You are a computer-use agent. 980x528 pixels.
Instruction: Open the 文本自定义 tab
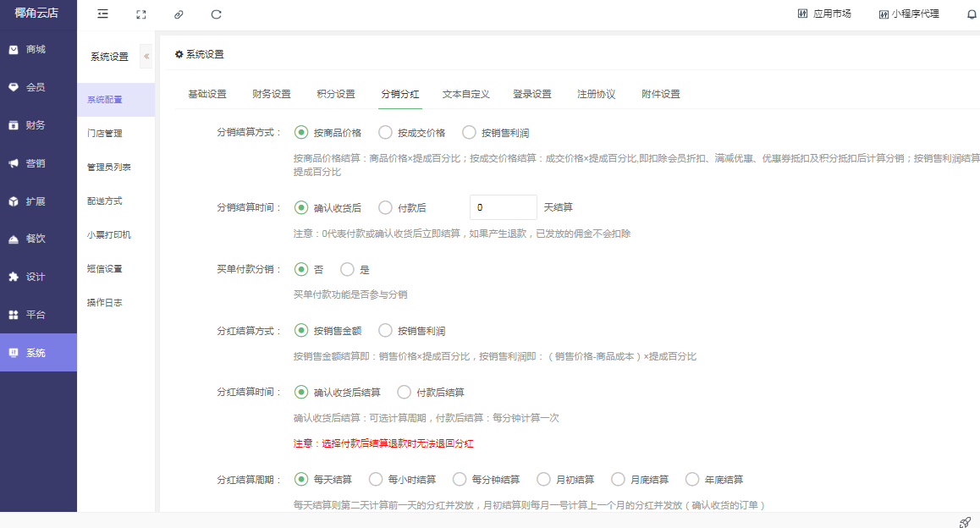[x=465, y=95]
